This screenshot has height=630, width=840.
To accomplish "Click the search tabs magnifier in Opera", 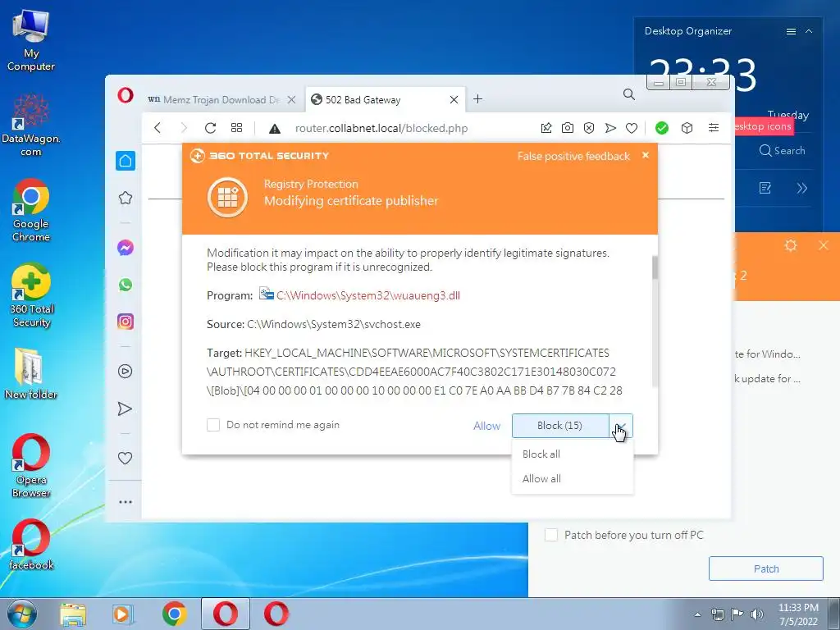I will coord(629,95).
